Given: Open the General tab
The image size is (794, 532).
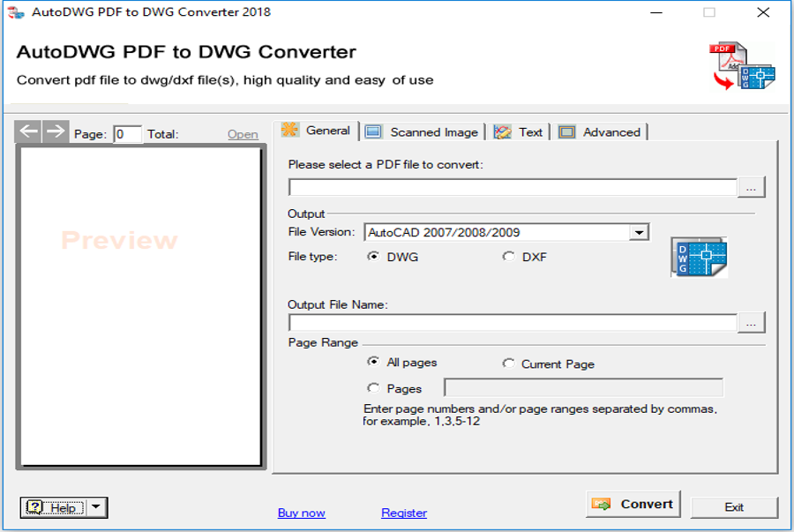Looking at the screenshot, I should click(318, 131).
